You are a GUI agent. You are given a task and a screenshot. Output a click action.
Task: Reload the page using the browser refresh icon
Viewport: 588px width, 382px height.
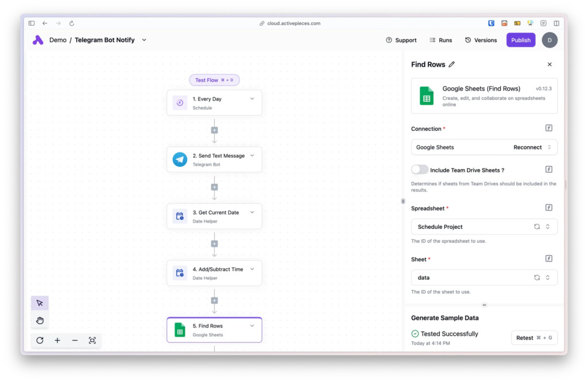click(x=72, y=23)
